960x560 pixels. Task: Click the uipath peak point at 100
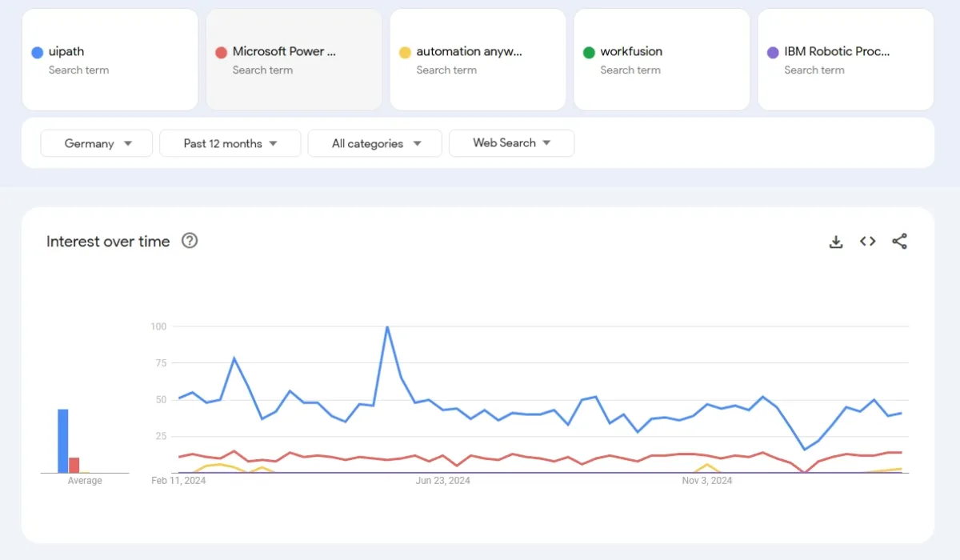coord(387,326)
